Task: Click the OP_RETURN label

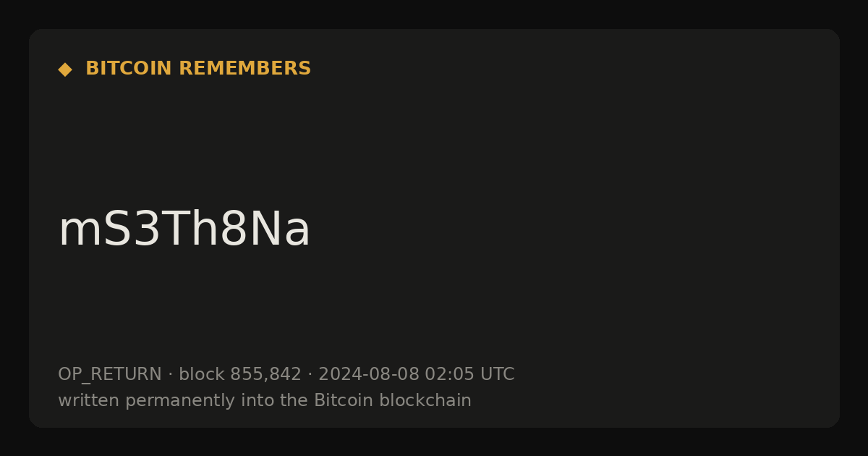Action: point(110,375)
